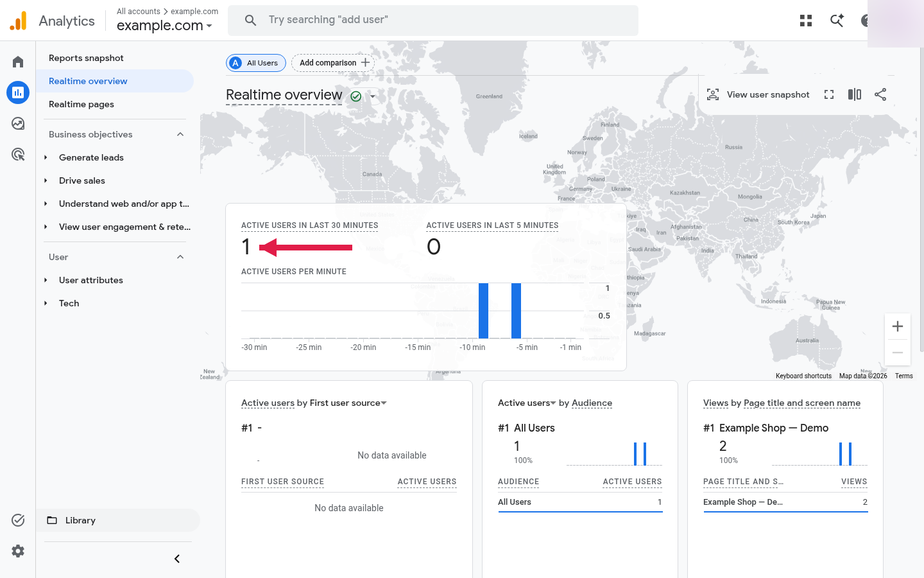Screen dimensions: 924x578
Task: Click the plus icon in Add comparison
Action: (x=365, y=62)
